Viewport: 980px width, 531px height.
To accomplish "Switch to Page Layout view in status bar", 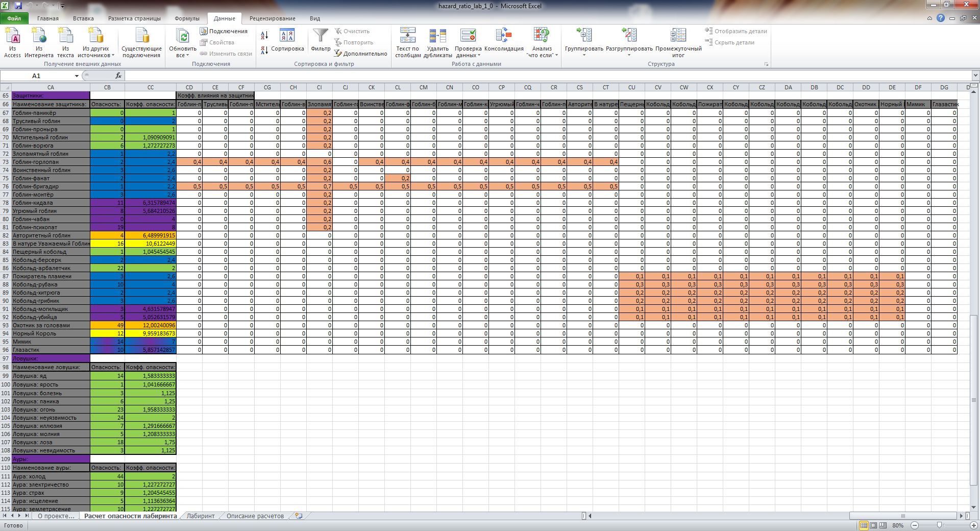I will coord(873,525).
